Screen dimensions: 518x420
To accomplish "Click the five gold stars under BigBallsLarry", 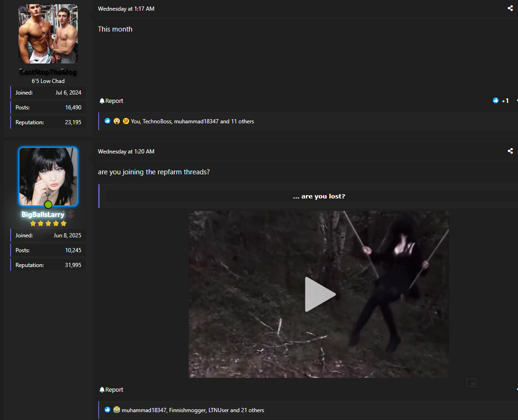I will point(48,223).
